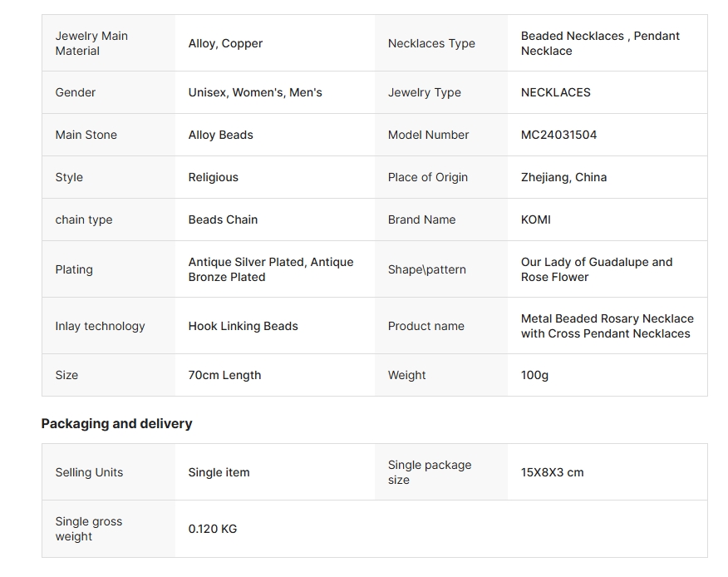
Task: Click the Model Number value MC24031504
Action: [x=558, y=135]
